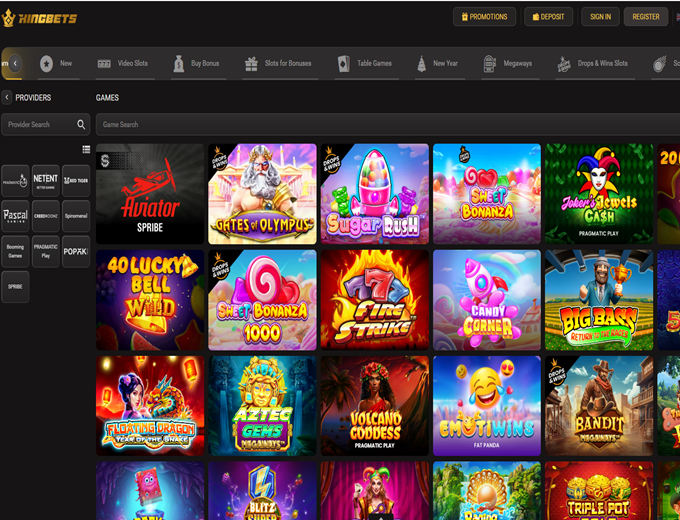
Task: Click the gift box icon beside Slots for Bonuses
Action: click(x=252, y=64)
